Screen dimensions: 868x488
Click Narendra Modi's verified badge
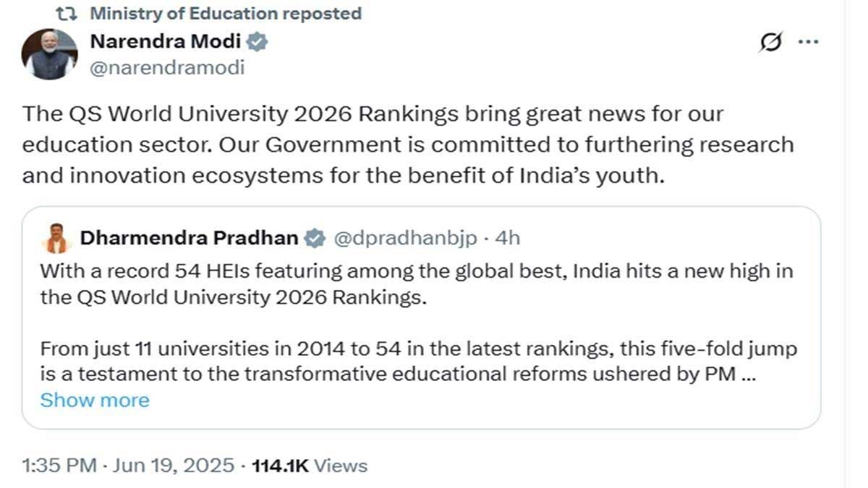pos(257,41)
